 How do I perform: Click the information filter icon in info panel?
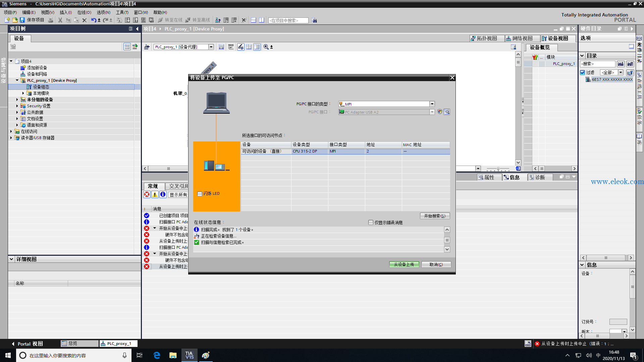(163, 194)
